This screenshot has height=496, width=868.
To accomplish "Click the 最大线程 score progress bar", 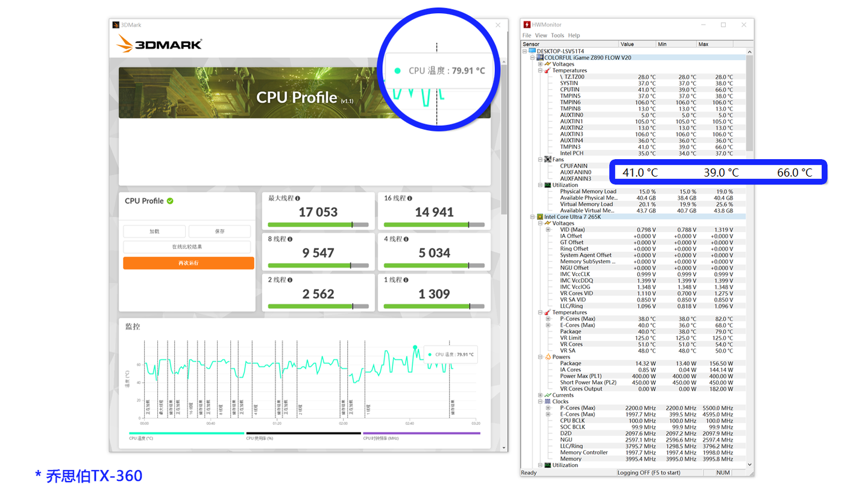I will 318,224.
